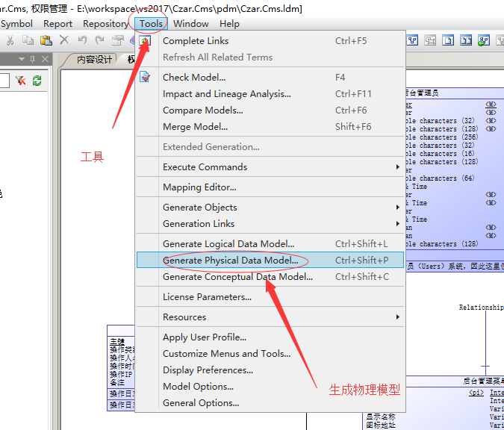
Task: Click the Delete X icon in toolbar
Action: point(64,40)
